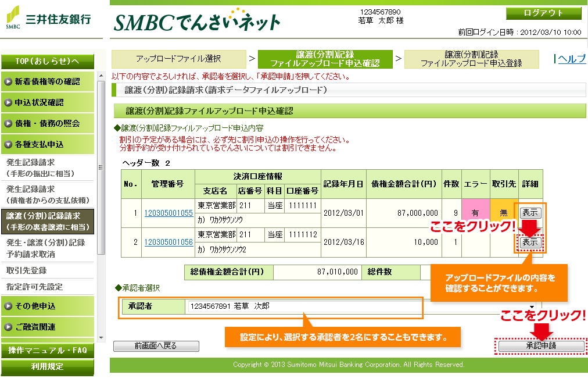Viewport: 588px width, 378px height.
Task: Open 操作マニュアル・FAQ
Action: (x=48, y=350)
